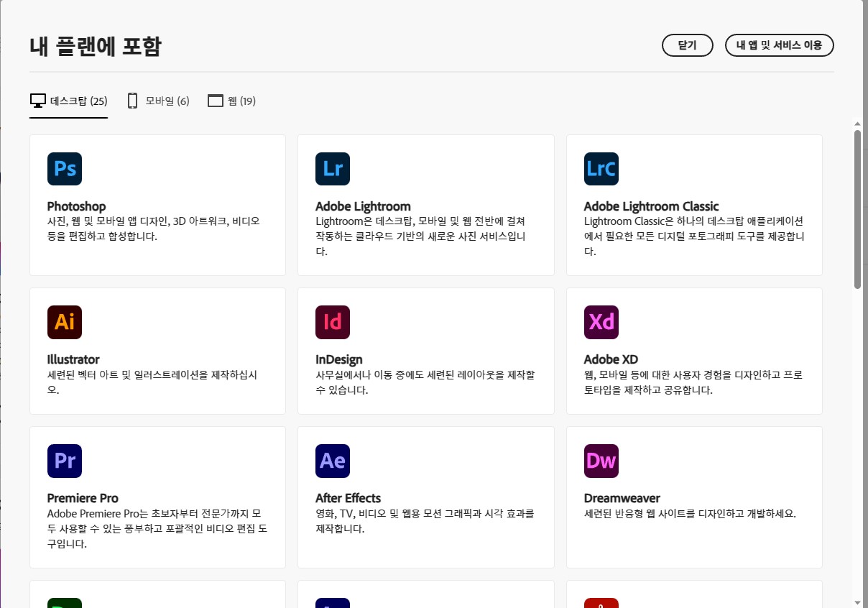This screenshot has width=868, height=608.
Task: Open the Photoshop app card
Action: pos(157,205)
